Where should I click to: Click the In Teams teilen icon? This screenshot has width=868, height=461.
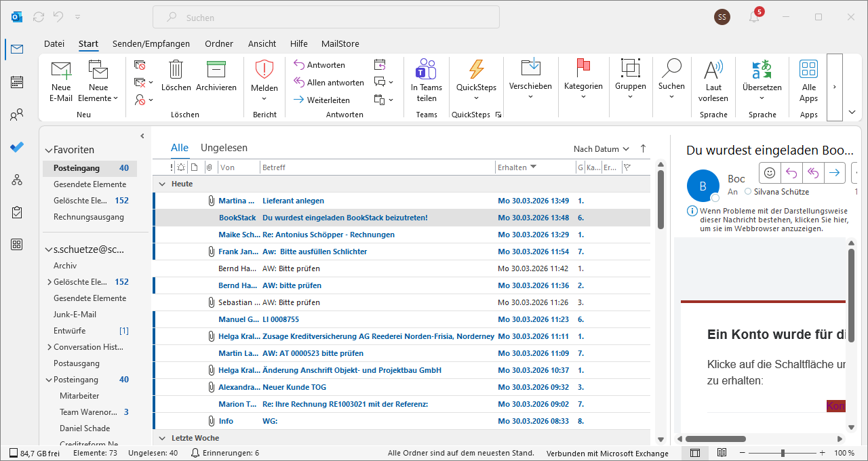tap(426, 70)
